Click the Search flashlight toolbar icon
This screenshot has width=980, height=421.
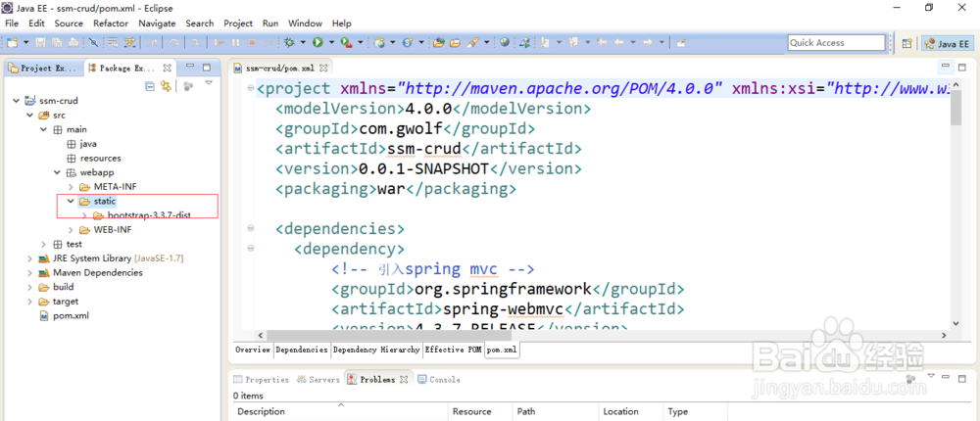pyautogui.click(x=472, y=42)
